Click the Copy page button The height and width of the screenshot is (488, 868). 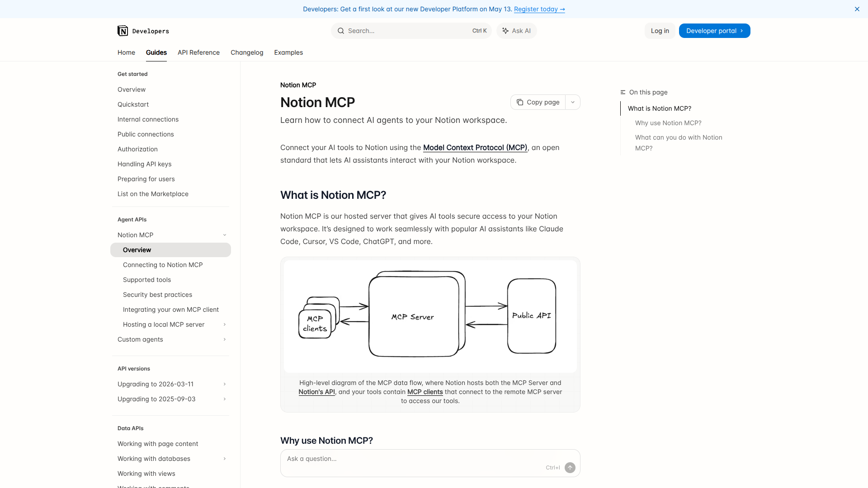click(x=538, y=102)
